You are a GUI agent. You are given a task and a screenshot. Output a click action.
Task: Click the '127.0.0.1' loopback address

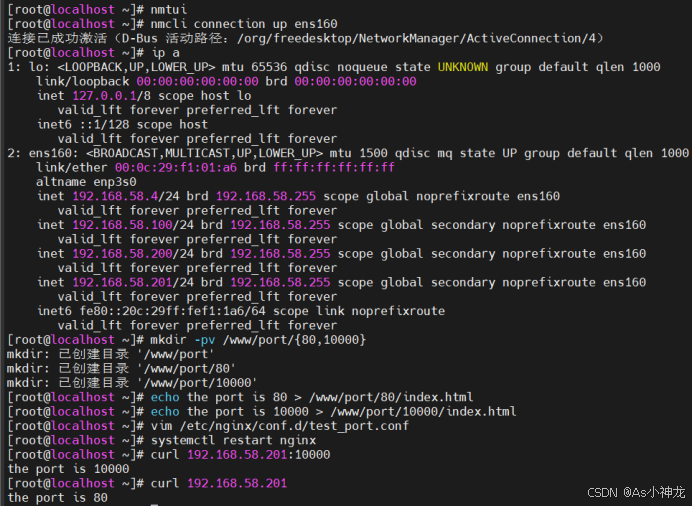104,96
